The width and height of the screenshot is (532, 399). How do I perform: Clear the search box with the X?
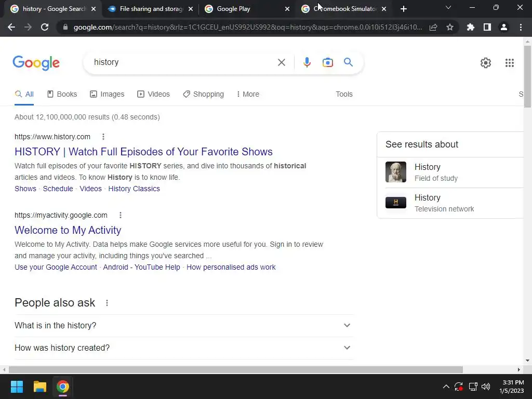coord(281,62)
